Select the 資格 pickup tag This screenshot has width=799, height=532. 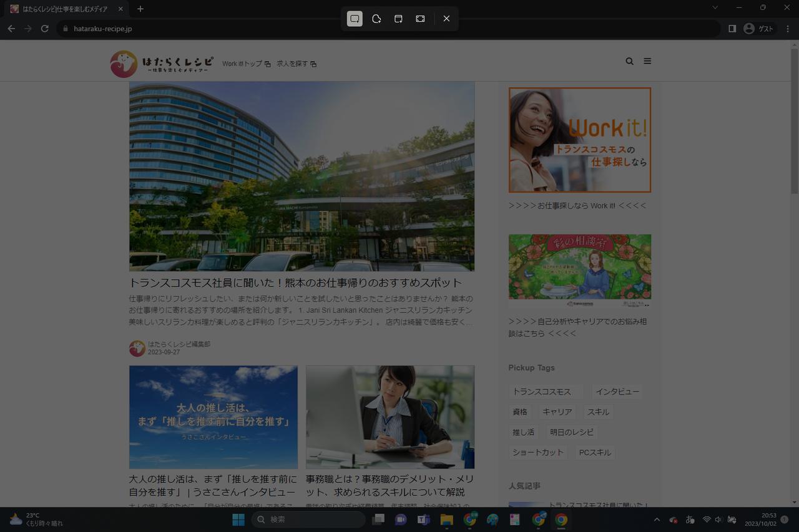(x=520, y=412)
